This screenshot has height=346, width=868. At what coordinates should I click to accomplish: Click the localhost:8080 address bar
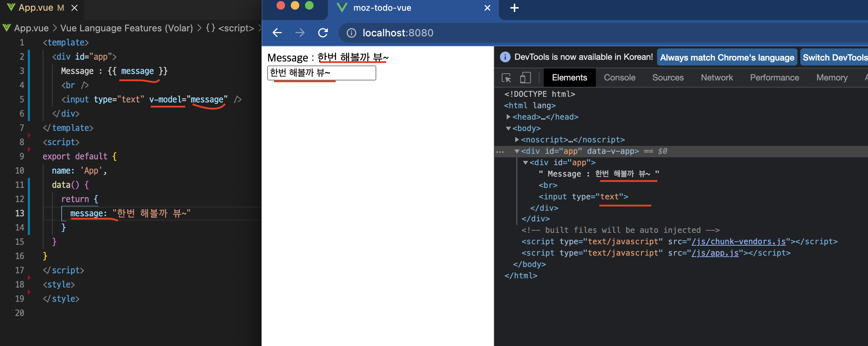coord(398,33)
